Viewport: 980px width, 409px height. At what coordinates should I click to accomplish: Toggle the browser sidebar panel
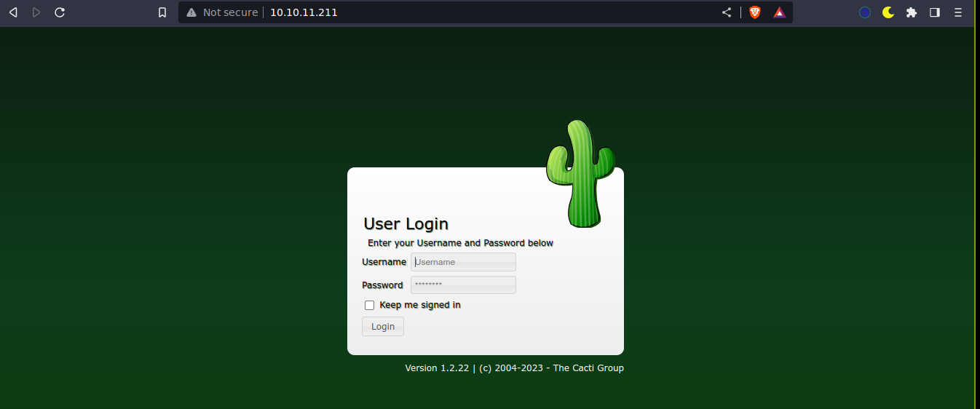935,12
